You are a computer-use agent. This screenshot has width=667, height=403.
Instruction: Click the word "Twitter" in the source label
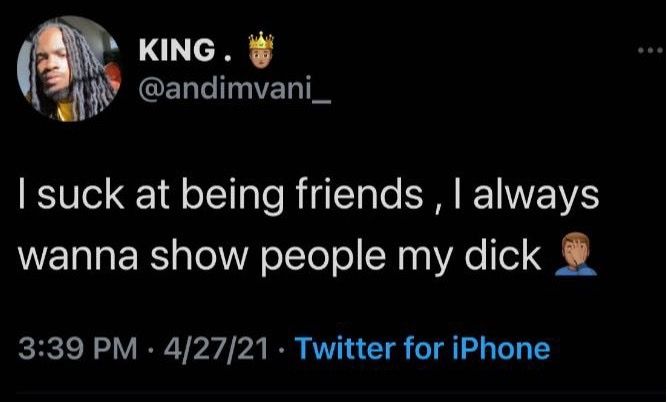tap(347, 348)
